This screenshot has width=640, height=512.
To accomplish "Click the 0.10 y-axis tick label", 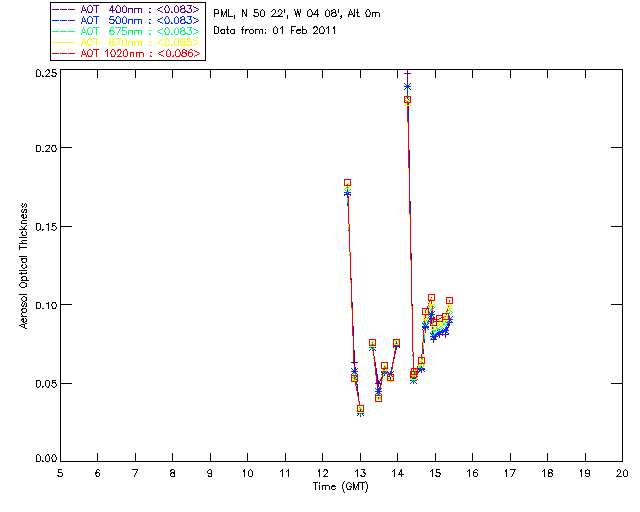I will point(46,305).
